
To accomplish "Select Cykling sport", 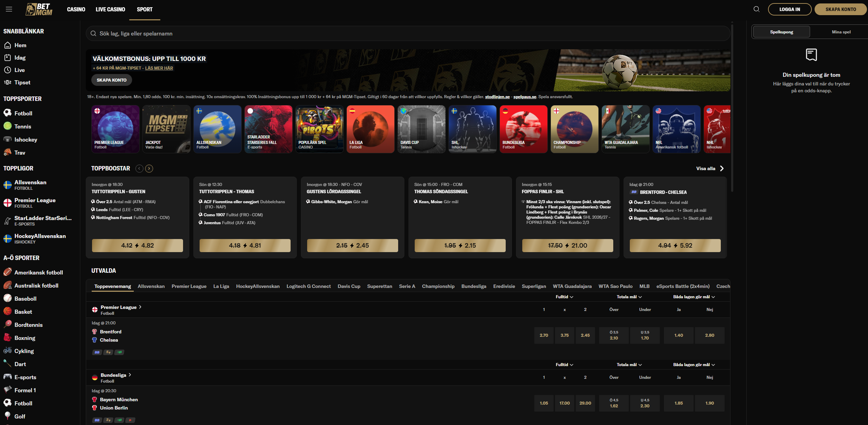I will pos(24,351).
